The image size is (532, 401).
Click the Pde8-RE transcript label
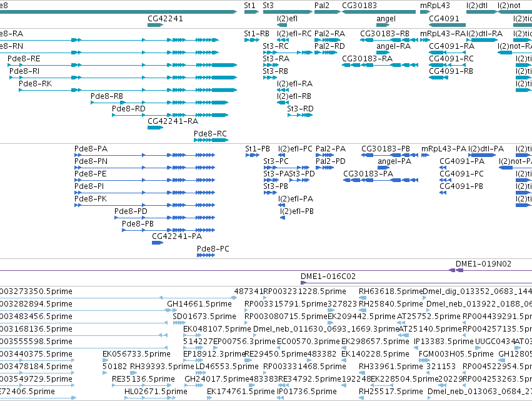[24, 59]
